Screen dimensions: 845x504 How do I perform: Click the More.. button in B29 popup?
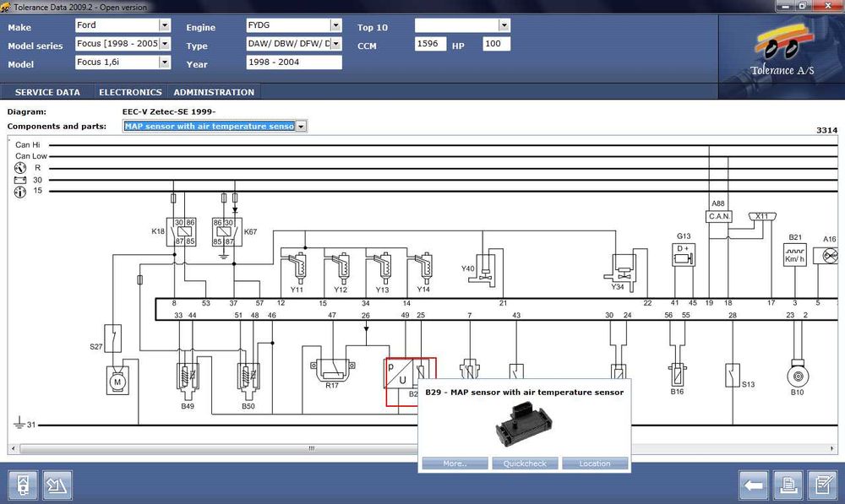[455, 463]
